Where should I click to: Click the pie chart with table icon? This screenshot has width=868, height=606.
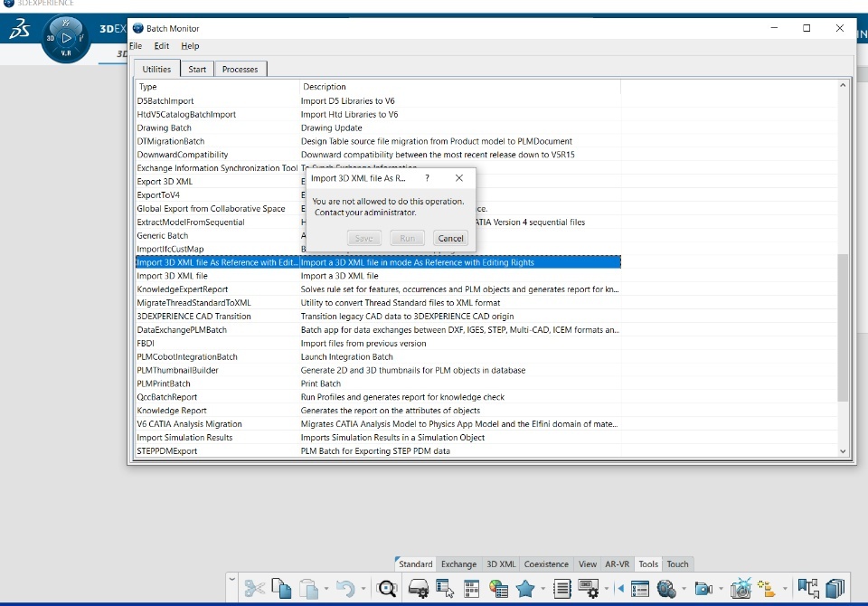pyautogui.click(x=498, y=588)
